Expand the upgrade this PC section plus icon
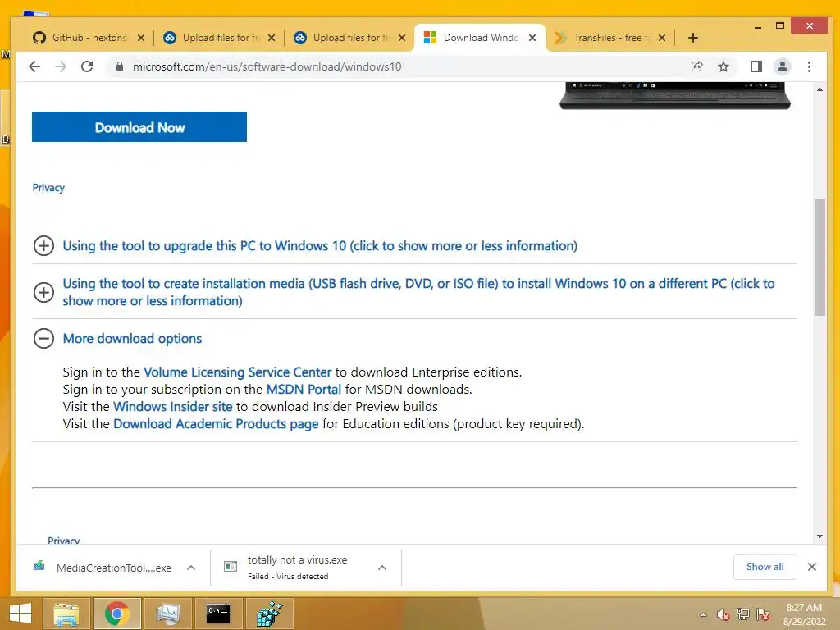 coord(43,246)
